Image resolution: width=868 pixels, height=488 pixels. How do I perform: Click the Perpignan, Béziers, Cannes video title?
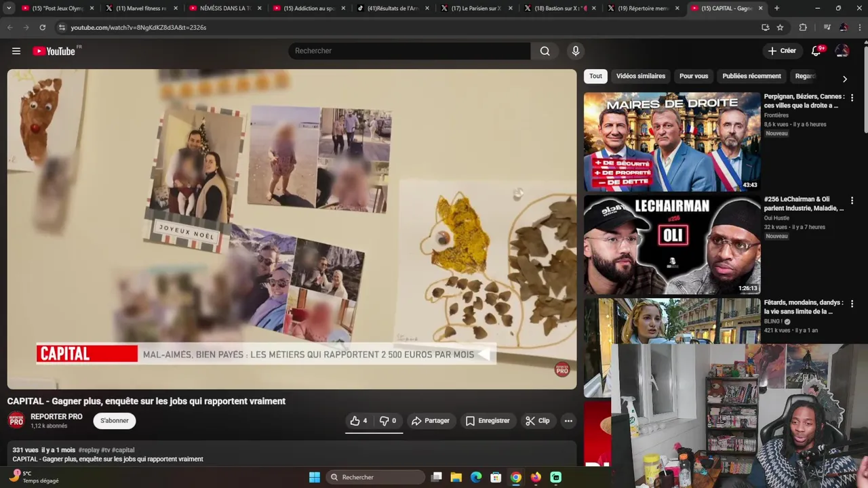tap(804, 101)
